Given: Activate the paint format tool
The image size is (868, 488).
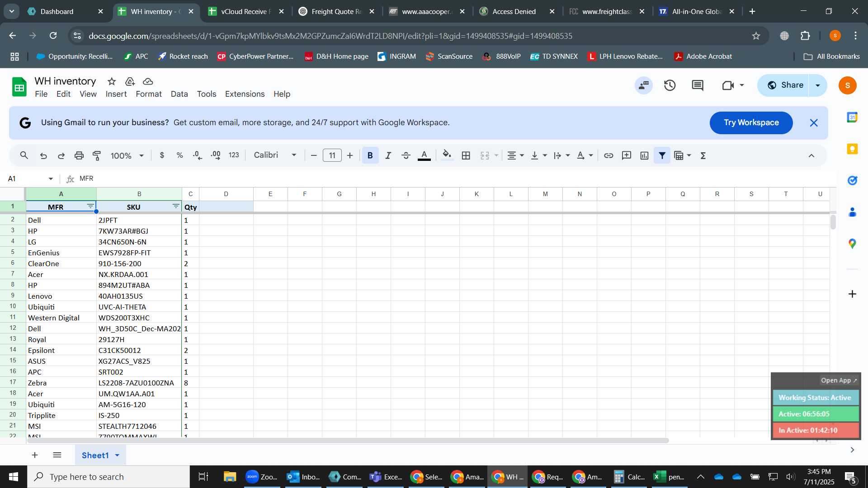Looking at the screenshot, I should coord(97,155).
